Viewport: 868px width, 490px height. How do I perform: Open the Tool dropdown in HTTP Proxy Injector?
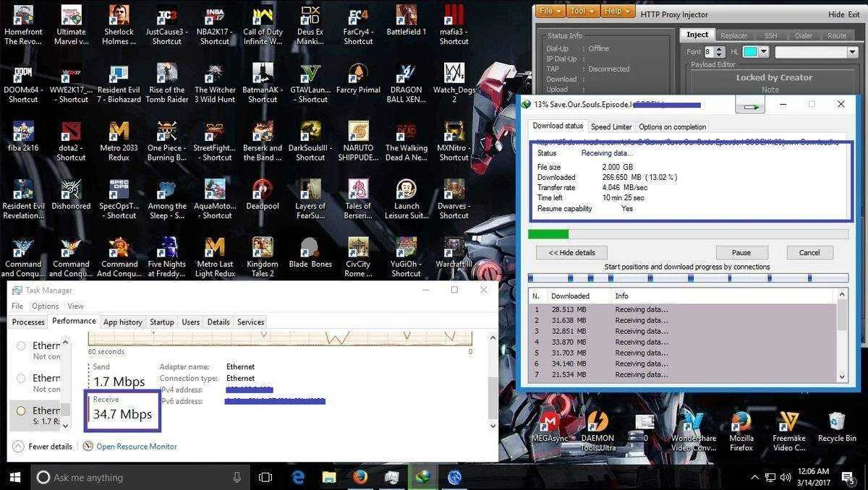[x=583, y=11]
